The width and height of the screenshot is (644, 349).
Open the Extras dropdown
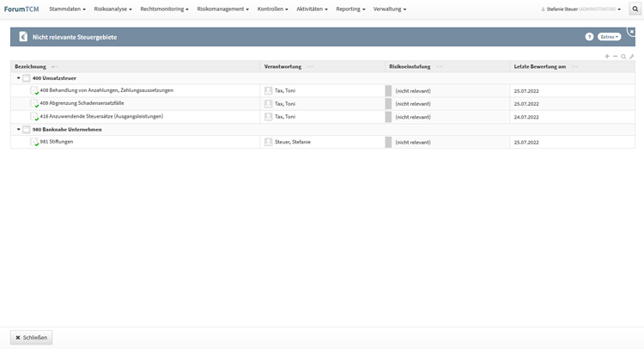[610, 37]
